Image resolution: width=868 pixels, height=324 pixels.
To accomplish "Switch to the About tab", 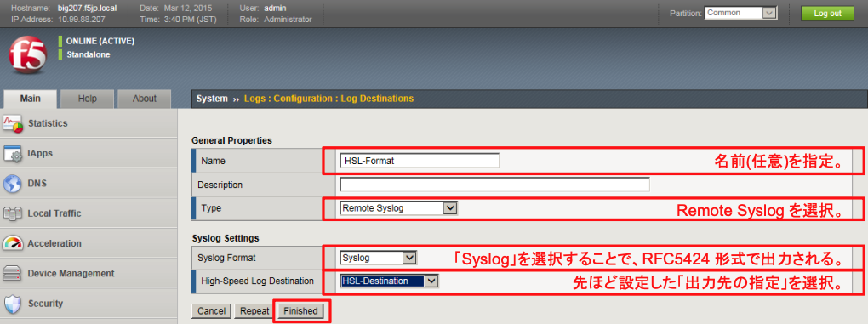I will click(145, 99).
